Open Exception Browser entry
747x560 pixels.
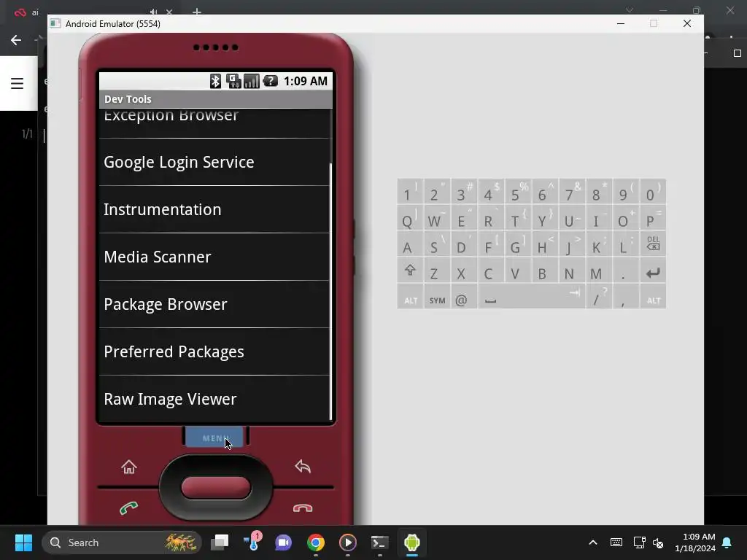click(214, 122)
